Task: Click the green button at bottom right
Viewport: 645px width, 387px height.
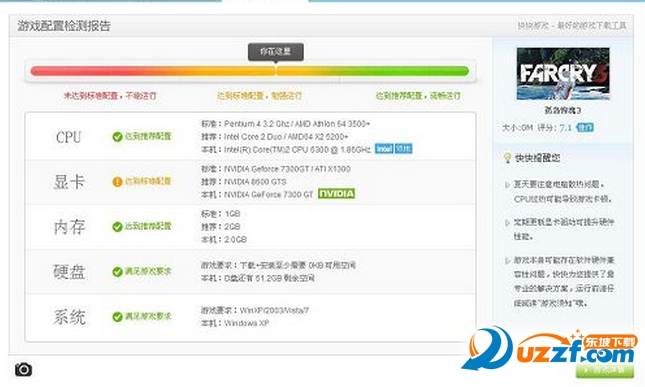Action: coord(605,370)
